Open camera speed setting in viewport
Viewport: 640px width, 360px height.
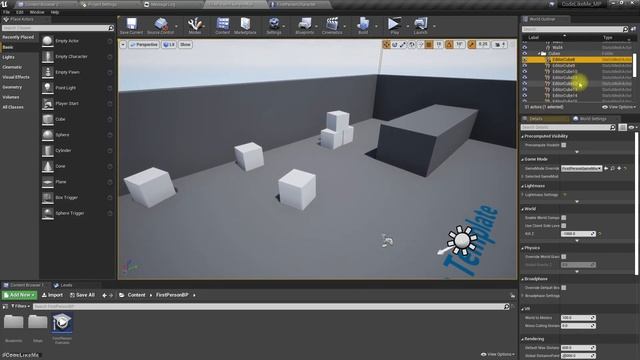click(x=500, y=44)
